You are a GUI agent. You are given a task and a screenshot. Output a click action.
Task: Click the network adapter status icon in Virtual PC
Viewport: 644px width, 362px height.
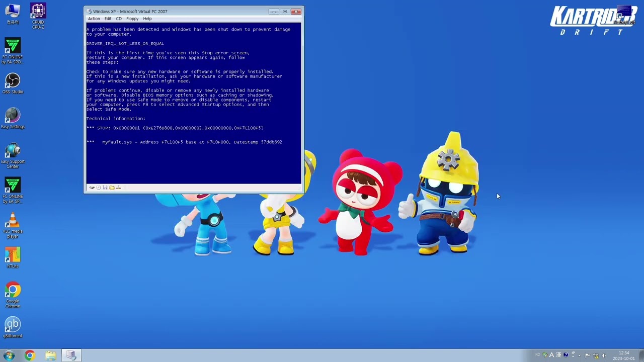119,188
